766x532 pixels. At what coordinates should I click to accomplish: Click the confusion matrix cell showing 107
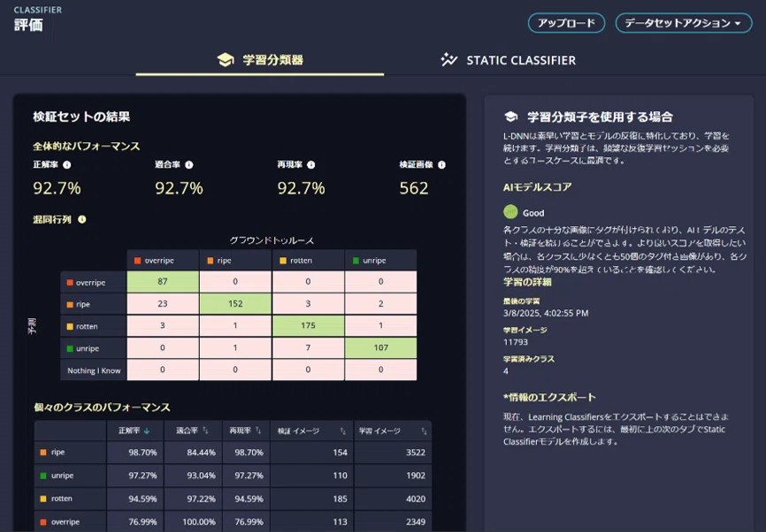point(381,347)
